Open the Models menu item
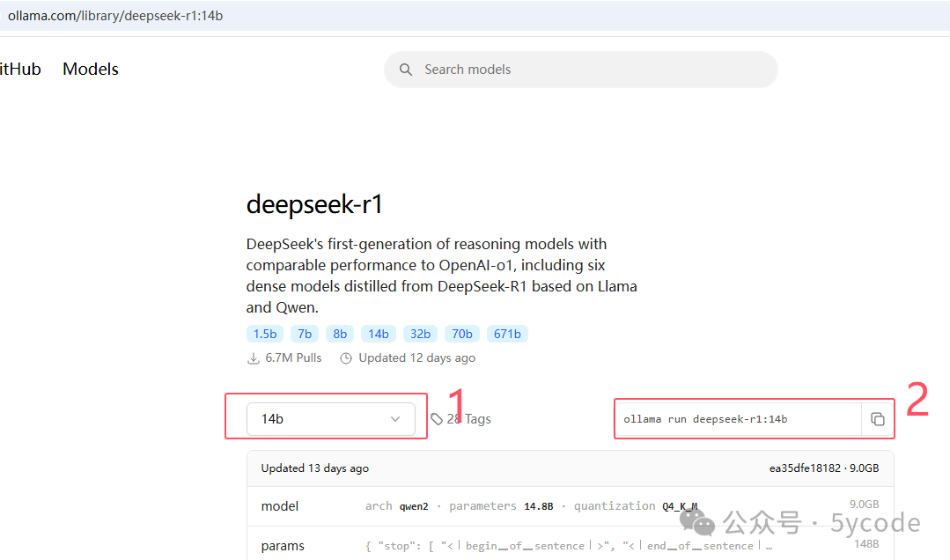 pyautogui.click(x=90, y=69)
